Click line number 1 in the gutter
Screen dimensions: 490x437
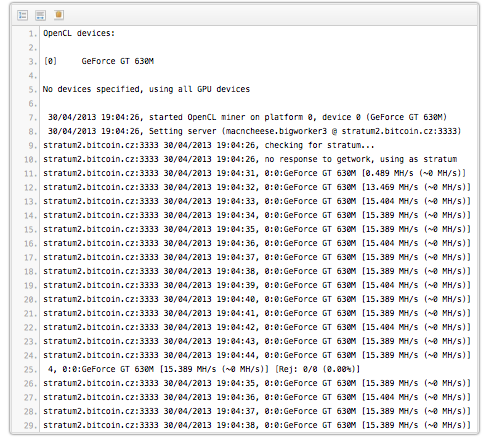point(33,34)
